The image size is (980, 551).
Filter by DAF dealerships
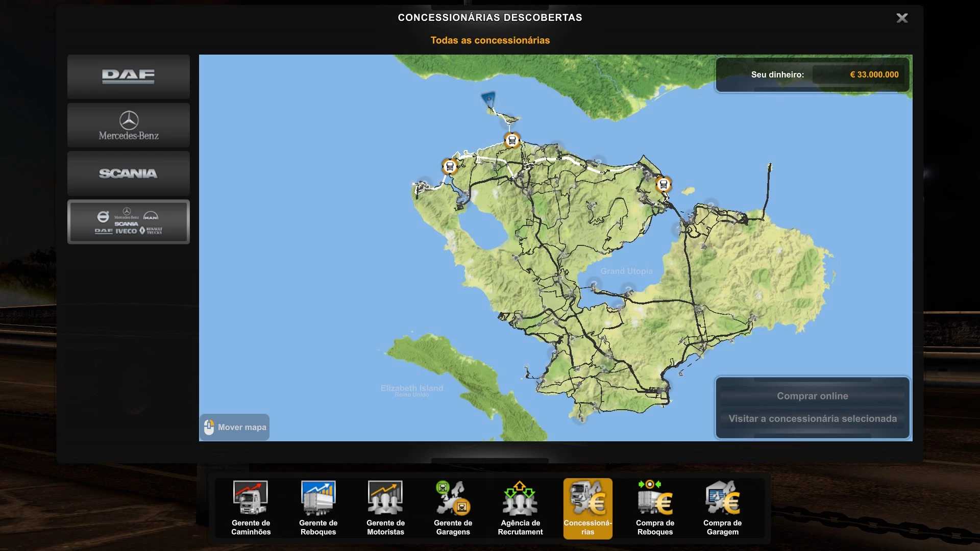click(129, 77)
